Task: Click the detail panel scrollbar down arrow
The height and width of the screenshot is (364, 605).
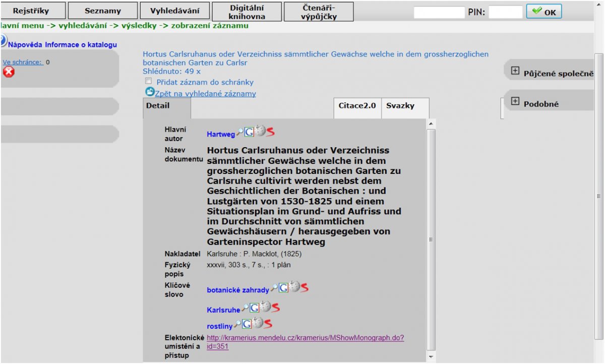Action: point(431,356)
